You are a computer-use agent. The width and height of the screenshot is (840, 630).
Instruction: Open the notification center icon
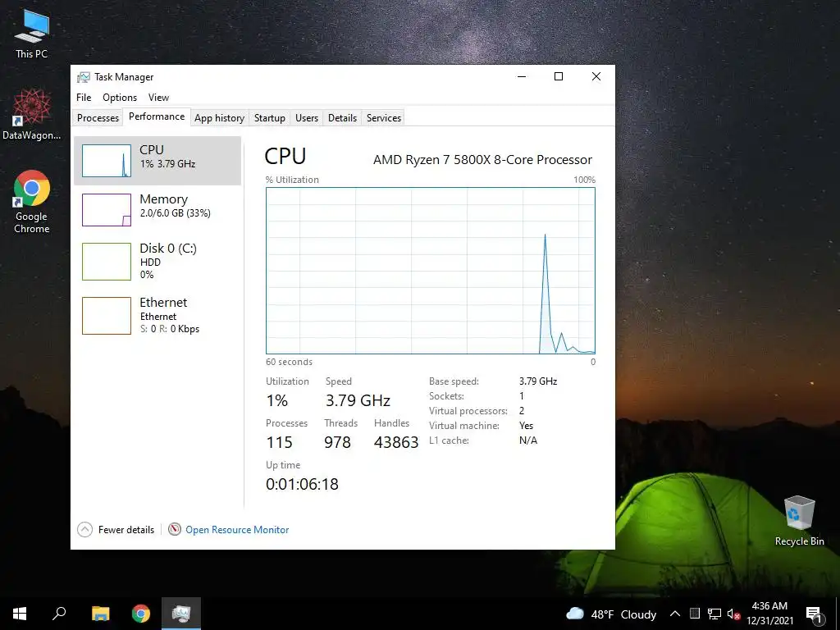click(x=813, y=614)
